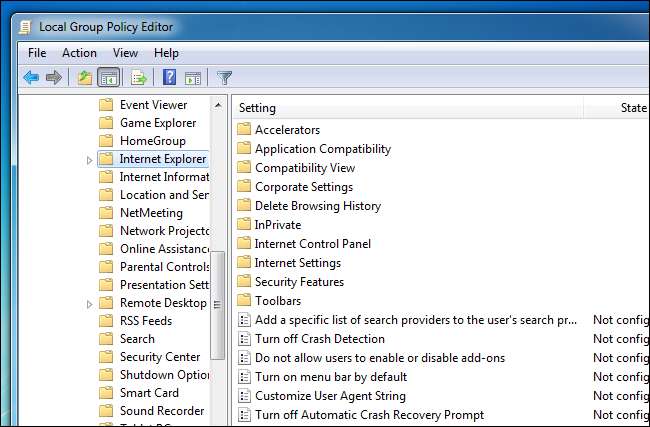Click the Setting column header
Viewport: 650px width, 427px height.
coord(400,108)
